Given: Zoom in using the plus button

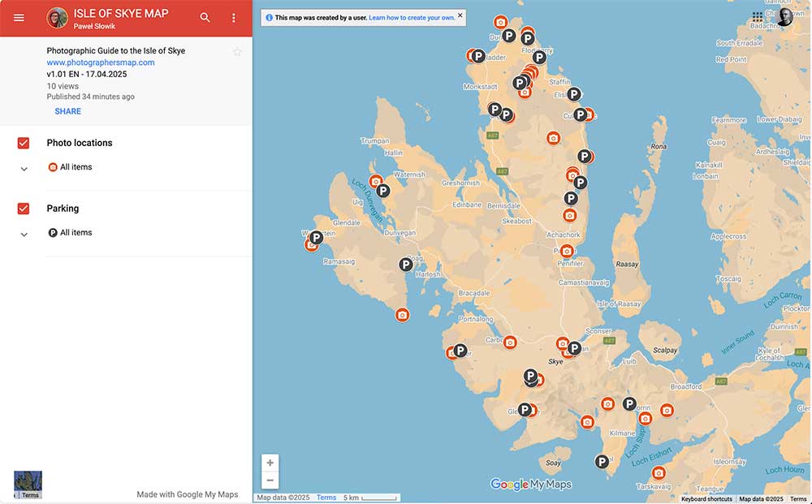Looking at the screenshot, I should tap(270, 463).
